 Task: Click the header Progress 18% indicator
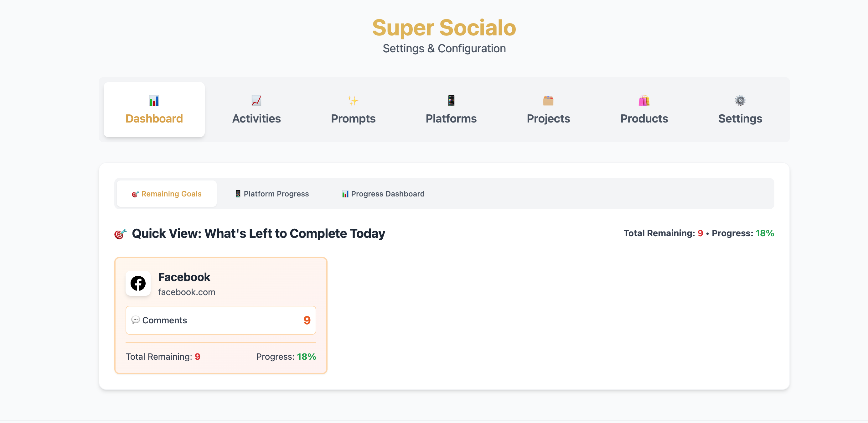743,233
